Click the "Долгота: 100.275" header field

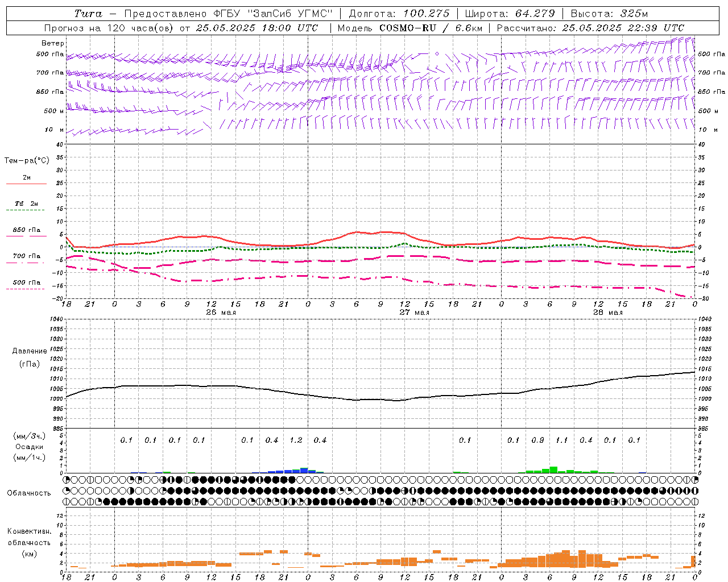[399, 14]
